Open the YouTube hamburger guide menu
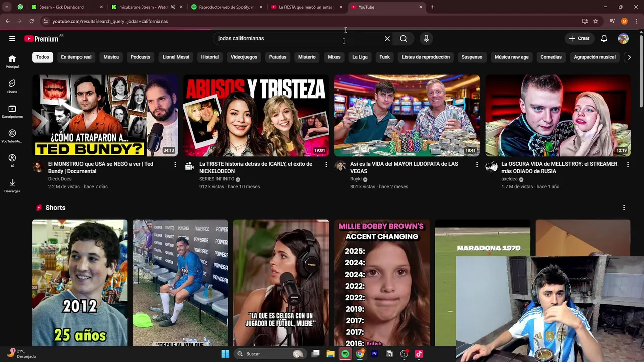Image resolution: width=644 pixels, height=362 pixels. (x=12, y=39)
